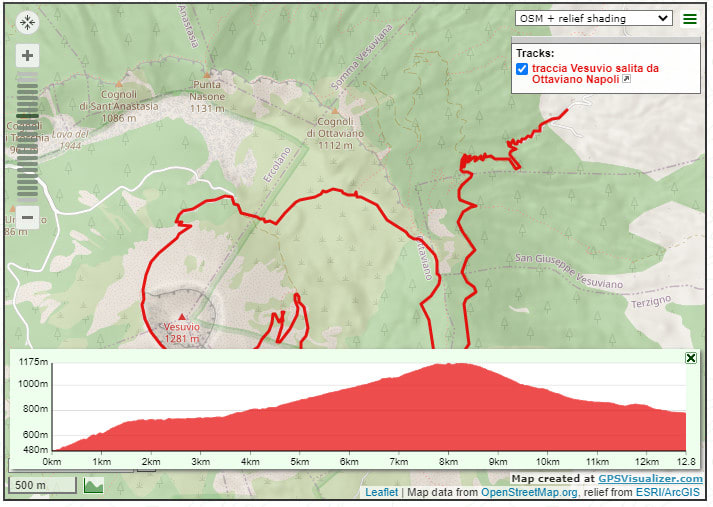This screenshot has width=713, height=507.
Task: Click the Punta Nasone peak marker
Action: pyautogui.click(x=207, y=75)
